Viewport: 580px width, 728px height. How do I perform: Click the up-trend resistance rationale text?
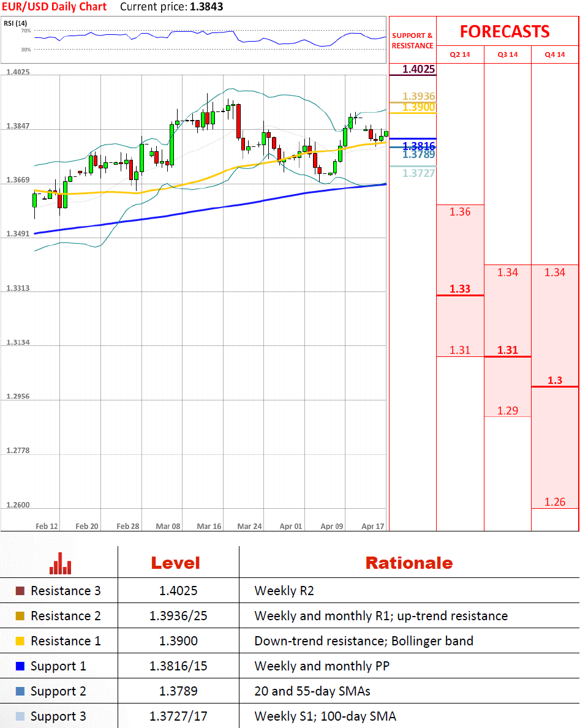pyautogui.click(x=452, y=616)
